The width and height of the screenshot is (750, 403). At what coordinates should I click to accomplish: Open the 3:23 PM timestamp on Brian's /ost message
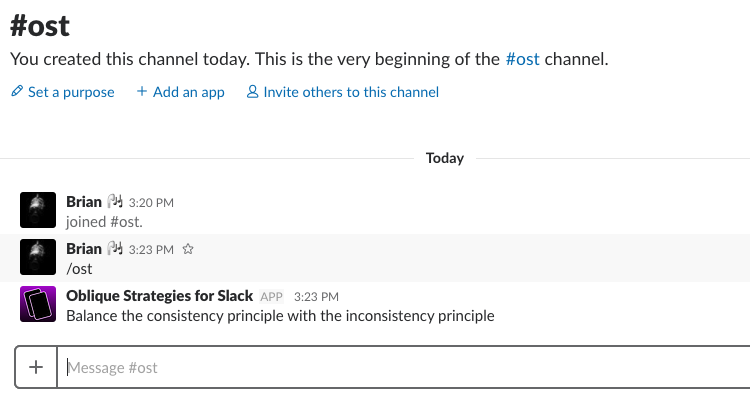pos(152,250)
